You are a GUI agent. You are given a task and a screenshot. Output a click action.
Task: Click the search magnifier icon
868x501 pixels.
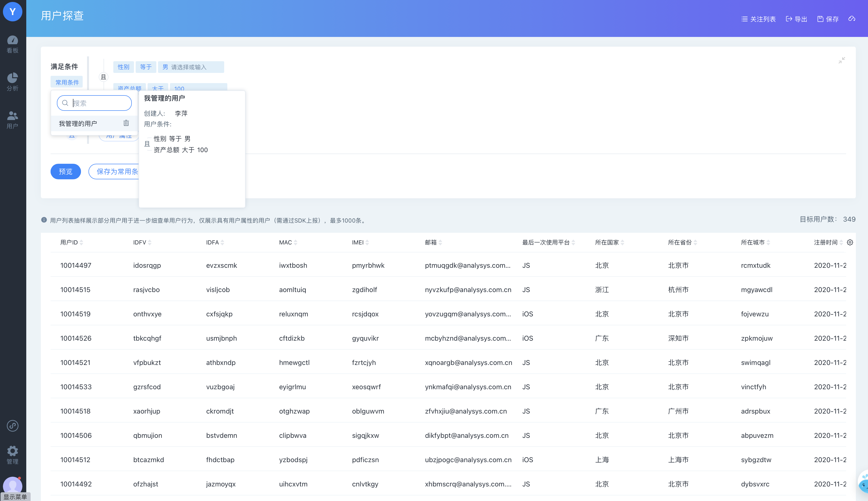tap(65, 103)
